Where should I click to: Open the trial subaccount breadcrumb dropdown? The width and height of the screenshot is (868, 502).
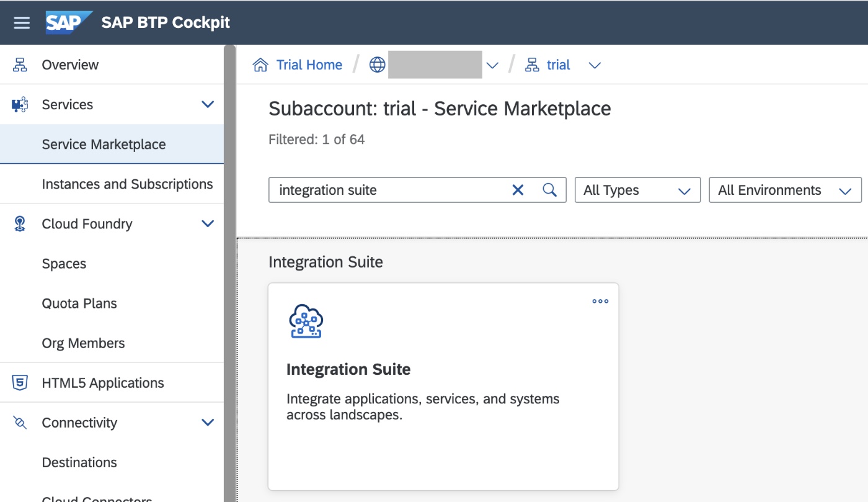click(x=595, y=65)
